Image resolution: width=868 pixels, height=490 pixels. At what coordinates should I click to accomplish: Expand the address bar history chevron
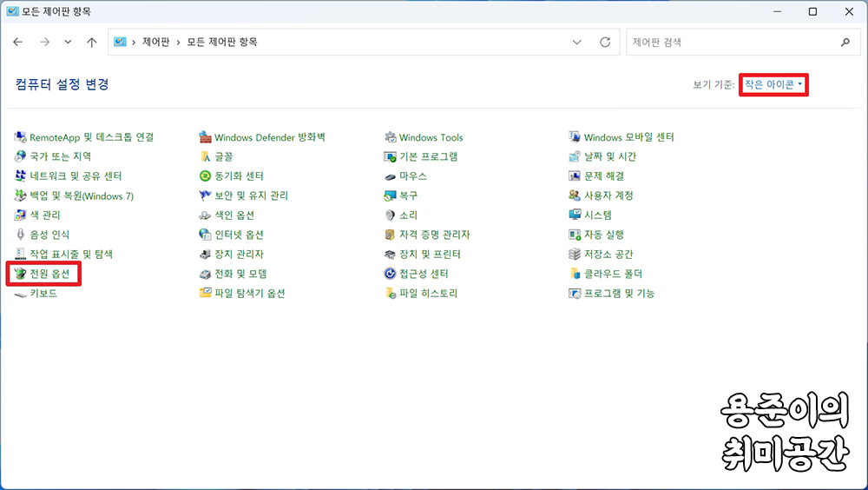577,42
